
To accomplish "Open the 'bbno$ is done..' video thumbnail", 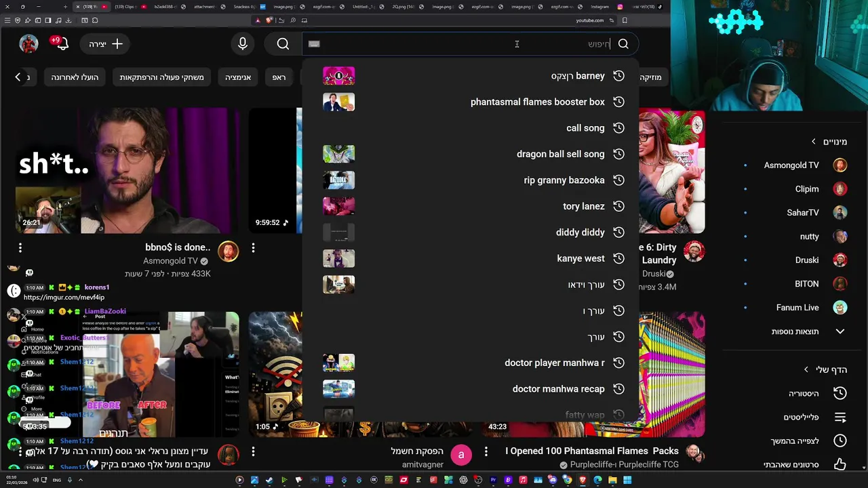I will tap(127, 171).
